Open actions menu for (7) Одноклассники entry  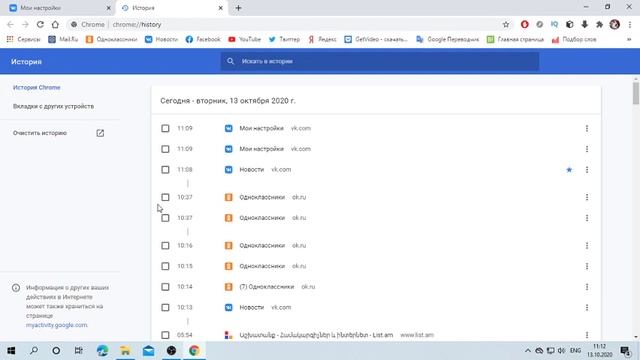pos(587,287)
